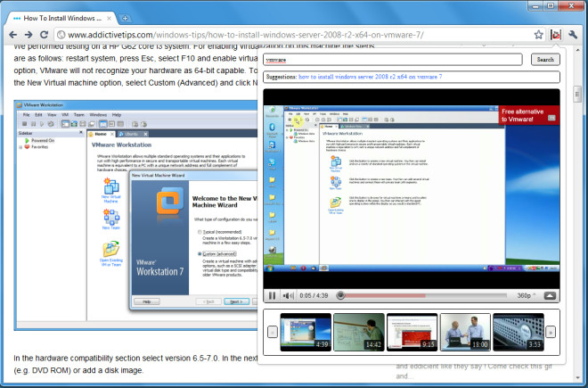
Task: Click the video progress scrubber knob
Action: 340,295
